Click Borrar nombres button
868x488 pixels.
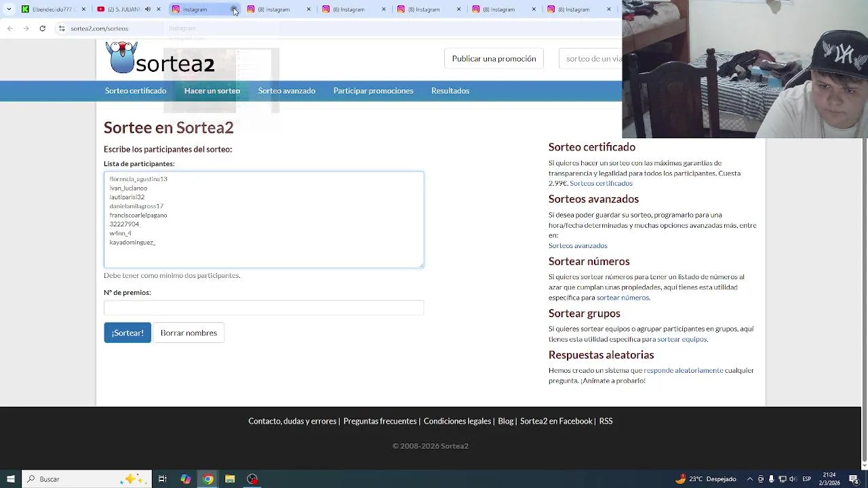[x=189, y=333]
